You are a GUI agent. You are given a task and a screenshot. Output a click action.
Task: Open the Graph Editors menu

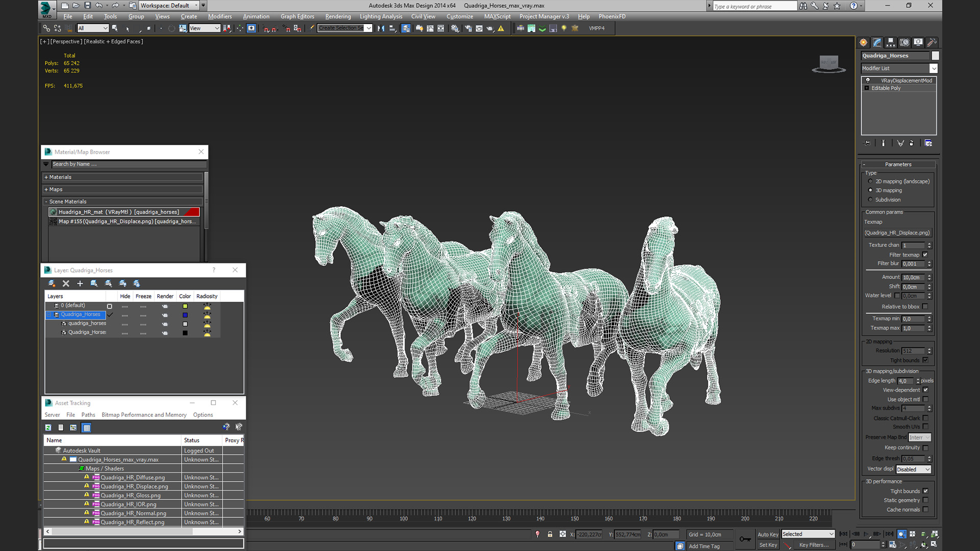pos(297,16)
